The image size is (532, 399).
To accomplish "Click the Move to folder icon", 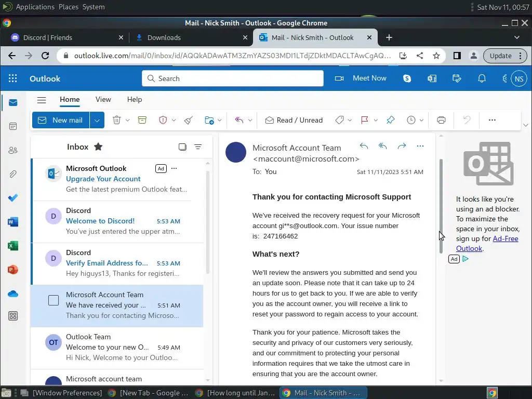I will point(209,120).
